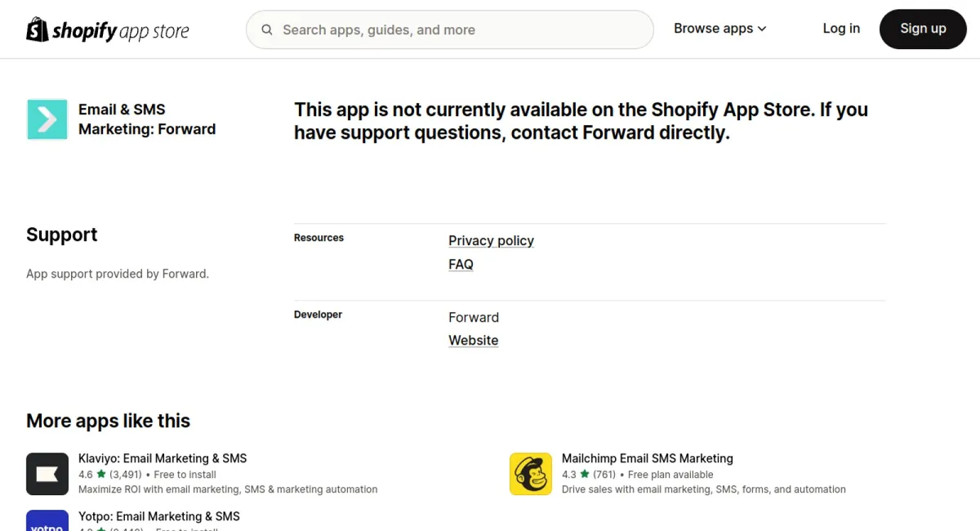Screen dimensions: 980x531
Task: Focus the Search apps, guides field
Action: tap(450, 29)
